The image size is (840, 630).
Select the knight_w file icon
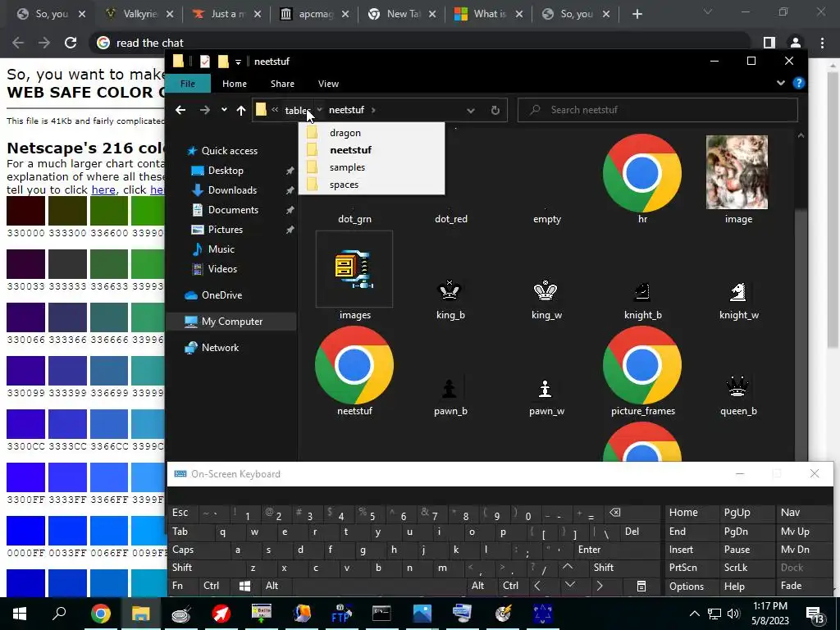(738, 291)
